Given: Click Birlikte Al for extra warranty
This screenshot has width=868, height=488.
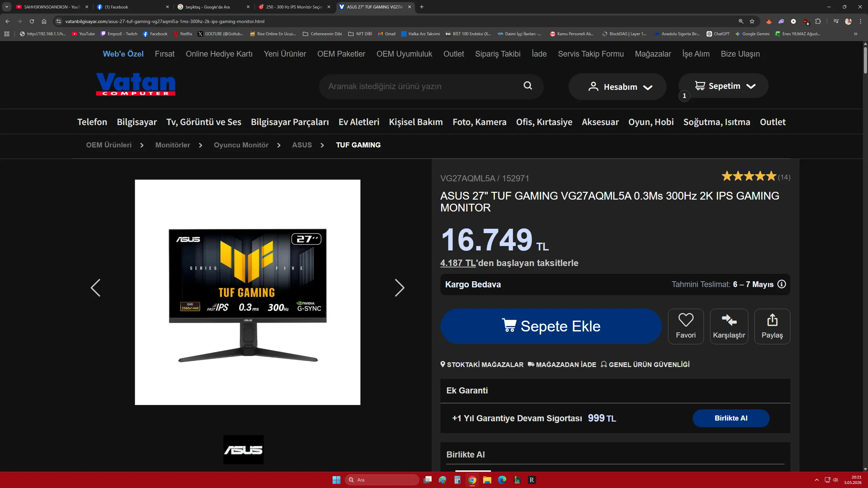Looking at the screenshot, I should [731, 418].
